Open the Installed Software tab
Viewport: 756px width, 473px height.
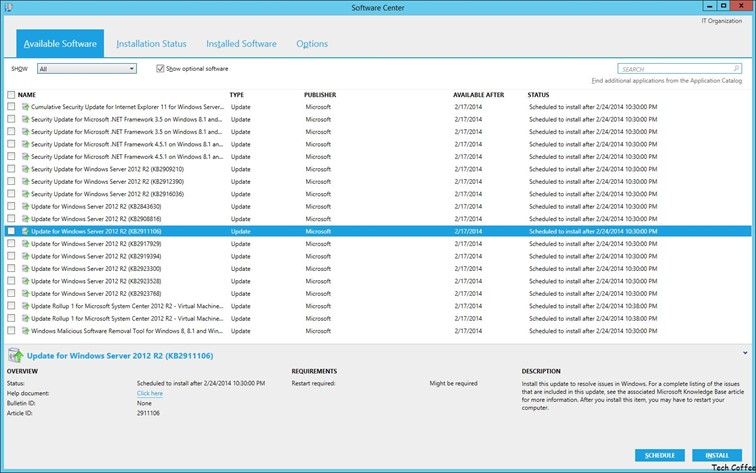pos(241,43)
